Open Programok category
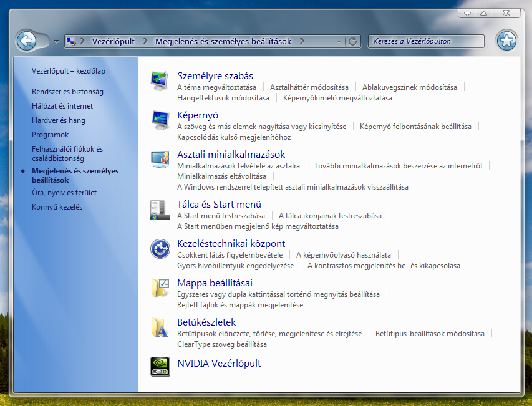The height and width of the screenshot is (406, 532). [x=51, y=135]
